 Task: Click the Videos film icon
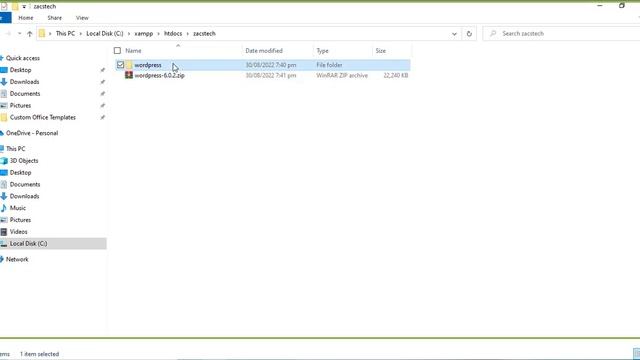[x=4, y=232]
